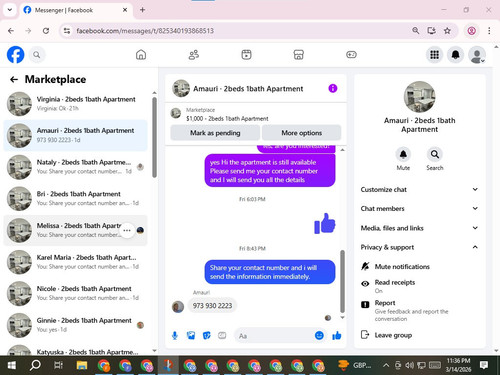Go back from the Marketplace inbox arrow
The height and width of the screenshot is (375, 500).
click(14, 79)
